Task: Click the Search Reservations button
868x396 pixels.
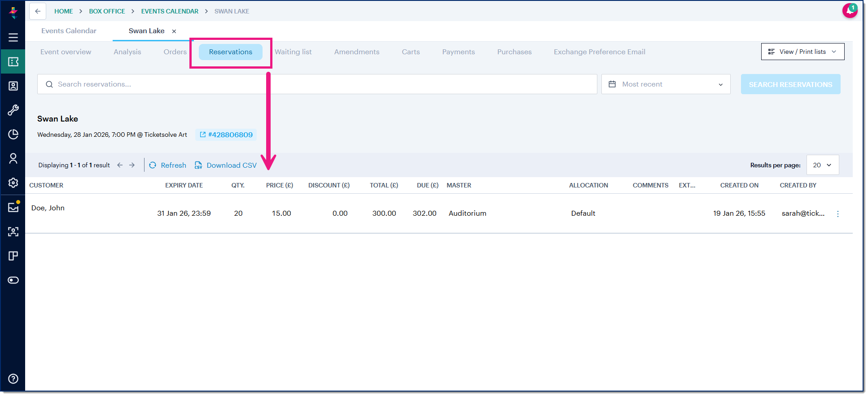Action: click(790, 84)
